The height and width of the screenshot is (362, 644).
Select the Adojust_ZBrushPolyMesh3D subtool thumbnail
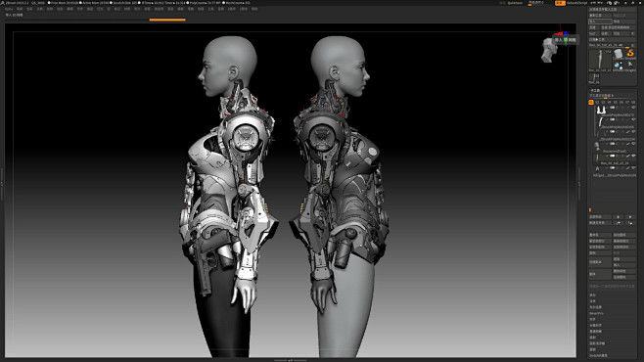(x=597, y=168)
